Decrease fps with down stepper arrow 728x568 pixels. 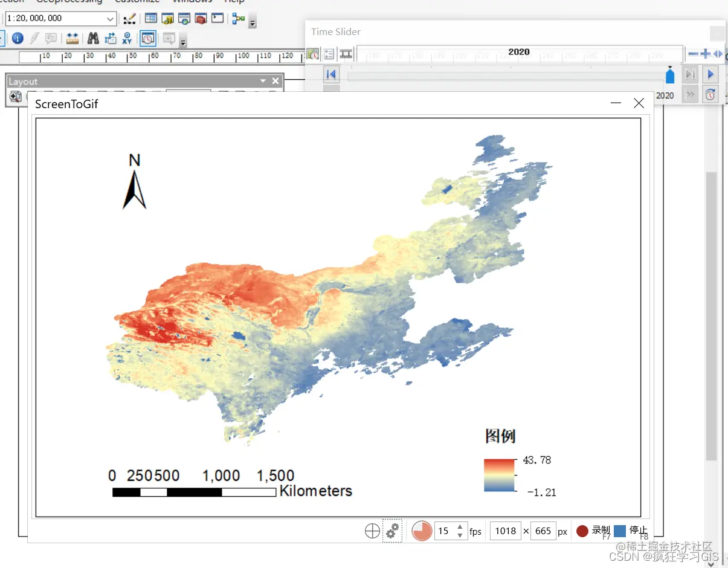(x=460, y=535)
